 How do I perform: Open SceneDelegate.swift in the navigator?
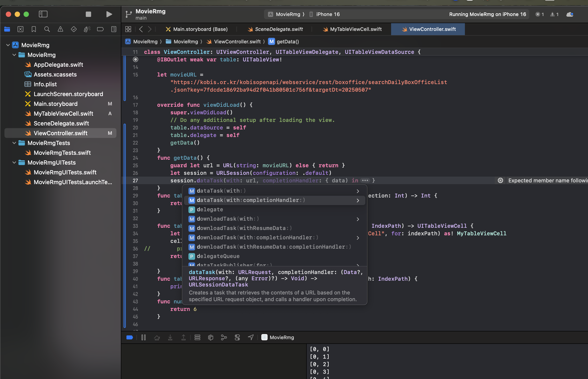61,123
